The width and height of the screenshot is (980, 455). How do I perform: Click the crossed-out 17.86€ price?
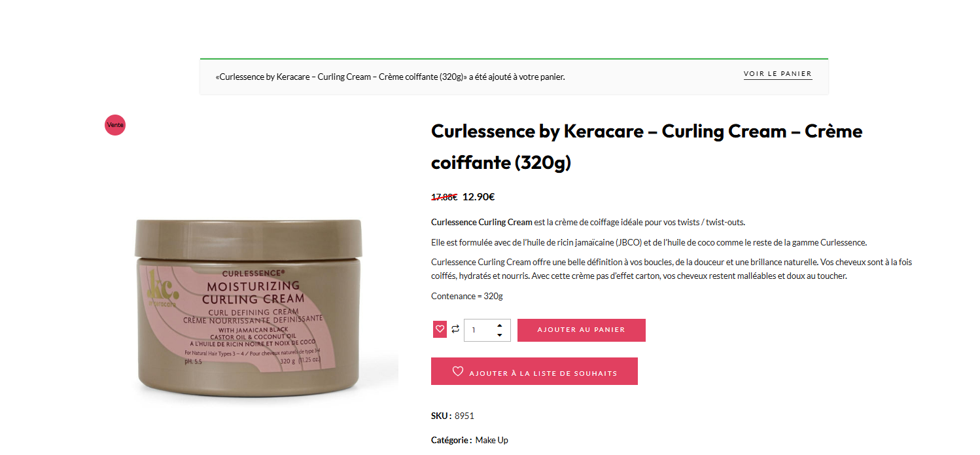coord(444,196)
